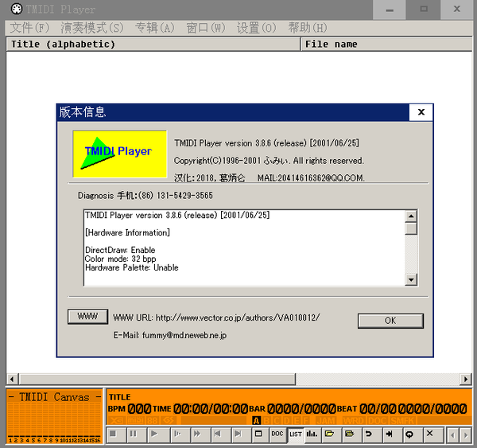This screenshot has width=477, height=448.
Task: Open the 设置(O) menu
Action: coord(257,28)
